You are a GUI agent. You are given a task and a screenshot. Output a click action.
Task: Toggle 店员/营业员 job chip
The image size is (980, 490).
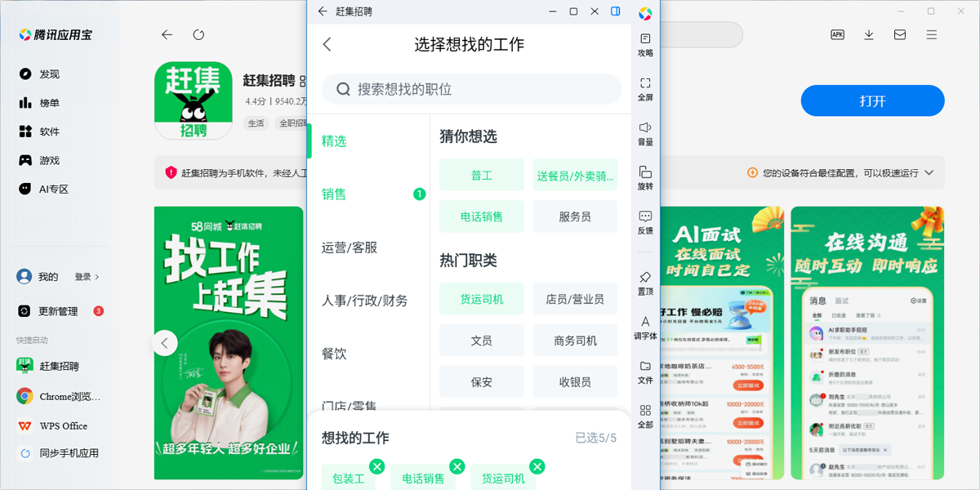576,299
